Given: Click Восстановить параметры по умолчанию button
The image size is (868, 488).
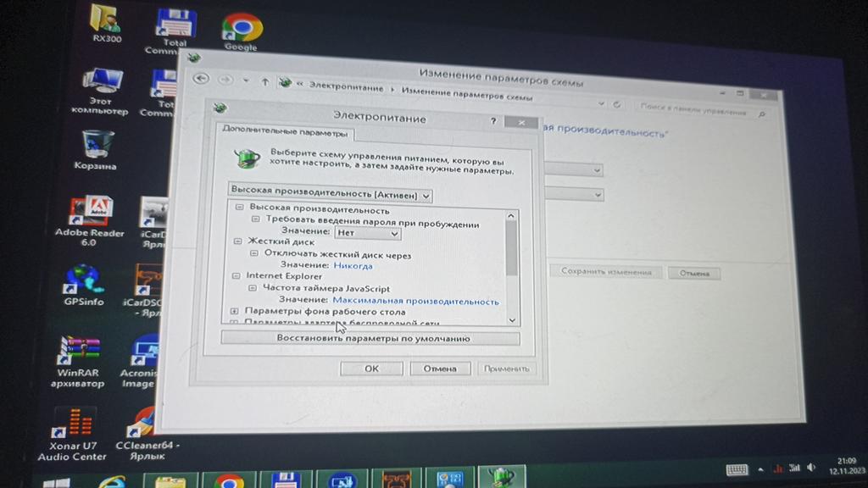Looking at the screenshot, I should (x=370, y=337).
